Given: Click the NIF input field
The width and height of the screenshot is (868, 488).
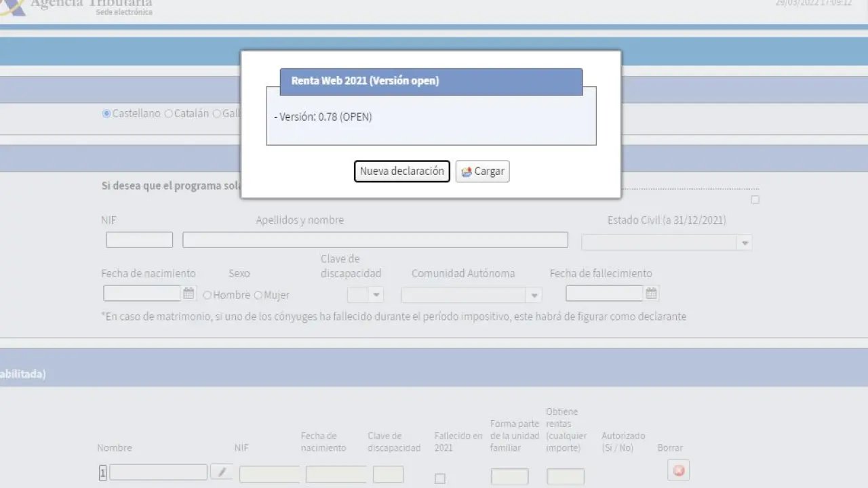Looking at the screenshot, I should click(139, 240).
